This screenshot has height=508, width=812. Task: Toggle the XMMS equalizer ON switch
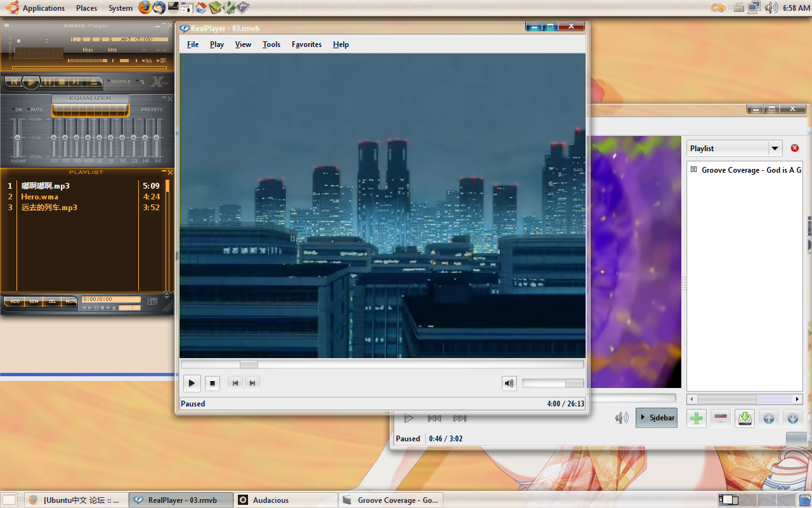click(x=16, y=109)
